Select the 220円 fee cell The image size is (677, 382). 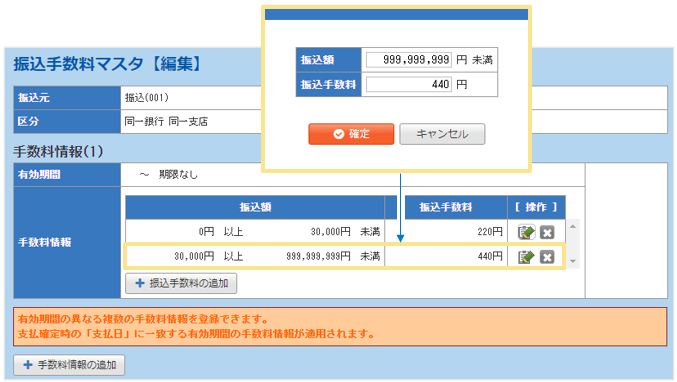pyautogui.click(x=446, y=232)
